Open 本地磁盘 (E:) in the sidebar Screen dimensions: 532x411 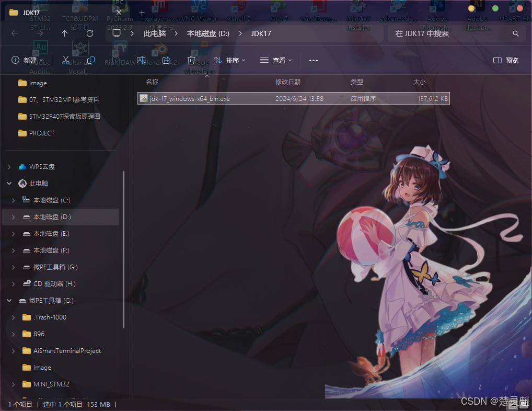pos(46,234)
